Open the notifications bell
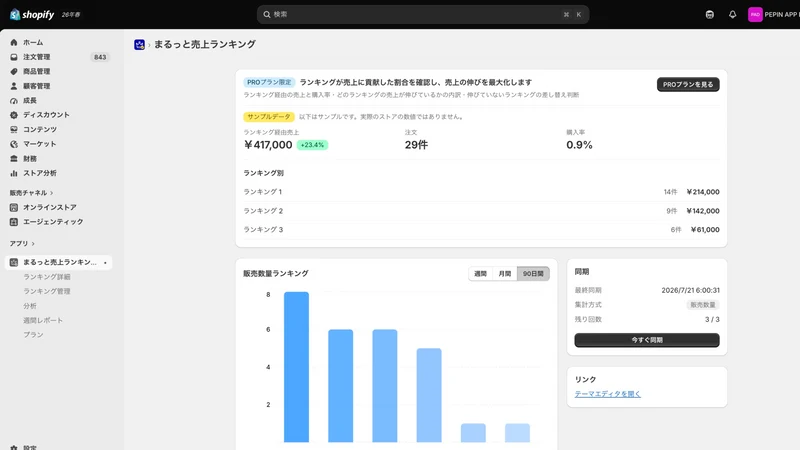Screen dimensions: 800x450 point(732,14)
